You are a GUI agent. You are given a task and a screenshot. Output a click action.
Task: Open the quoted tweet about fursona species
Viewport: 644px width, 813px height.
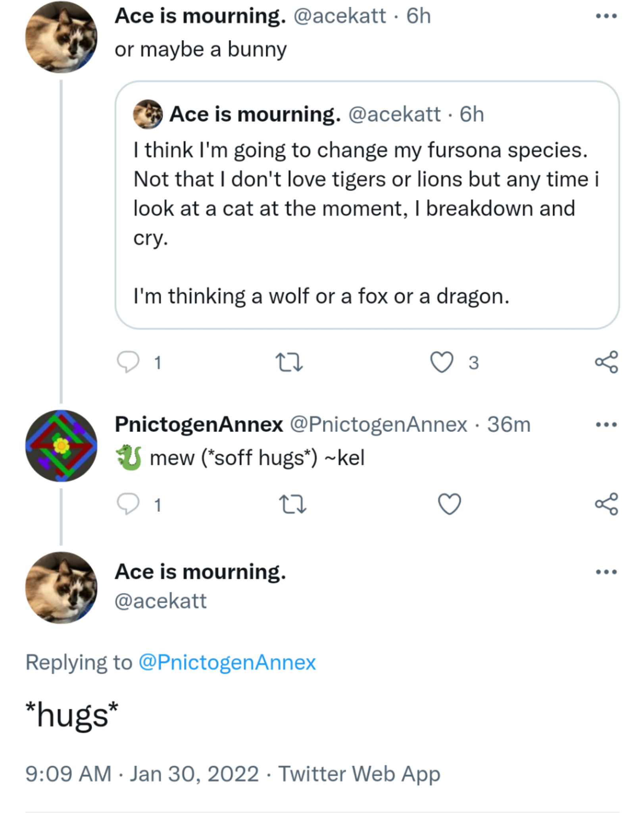click(x=367, y=205)
